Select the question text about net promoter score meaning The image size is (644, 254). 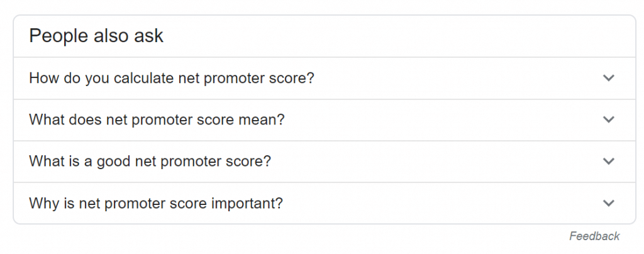157,119
